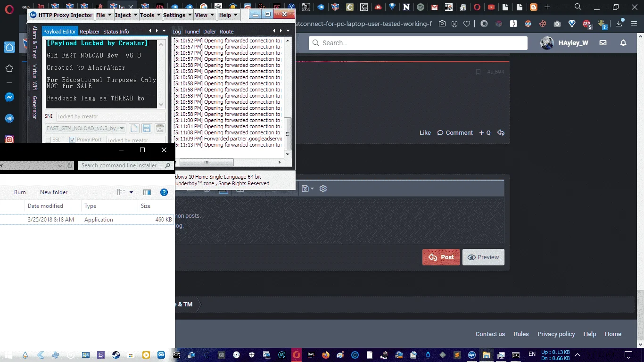Open editor save draft dropdown

[307, 189]
